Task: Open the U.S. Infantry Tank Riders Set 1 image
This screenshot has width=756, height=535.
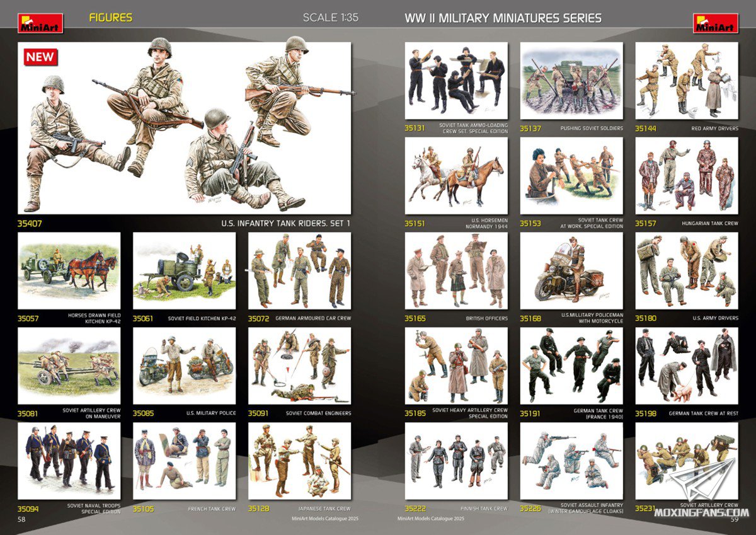Action: pos(185,129)
